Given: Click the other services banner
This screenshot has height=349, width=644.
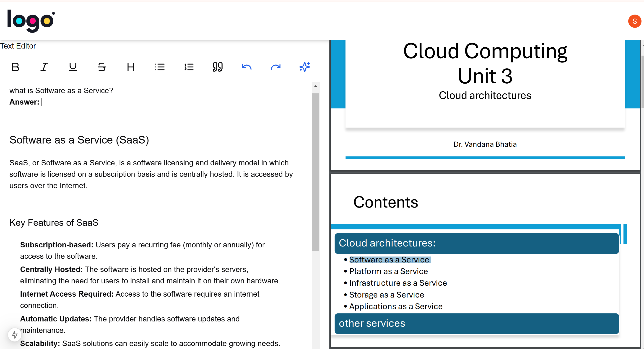Looking at the screenshot, I should tap(476, 323).
